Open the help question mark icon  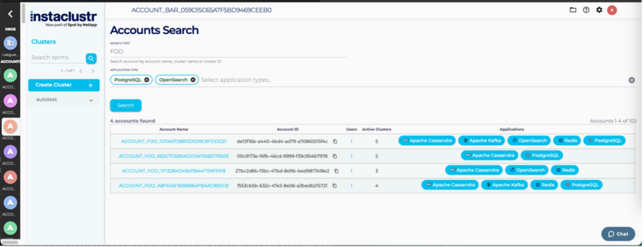pos(586,10)
